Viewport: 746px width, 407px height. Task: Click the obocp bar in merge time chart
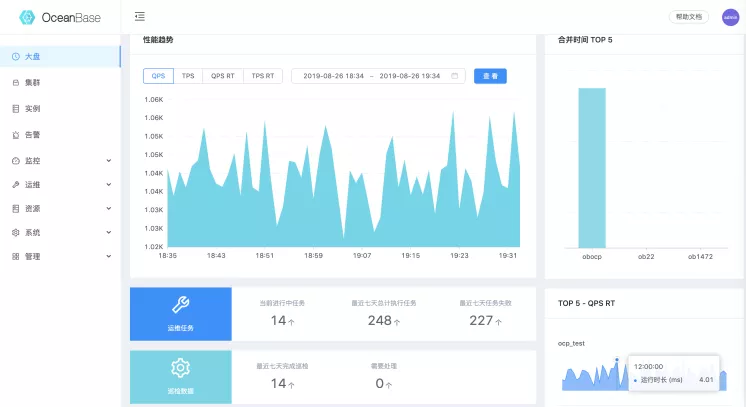click(592, 168)
